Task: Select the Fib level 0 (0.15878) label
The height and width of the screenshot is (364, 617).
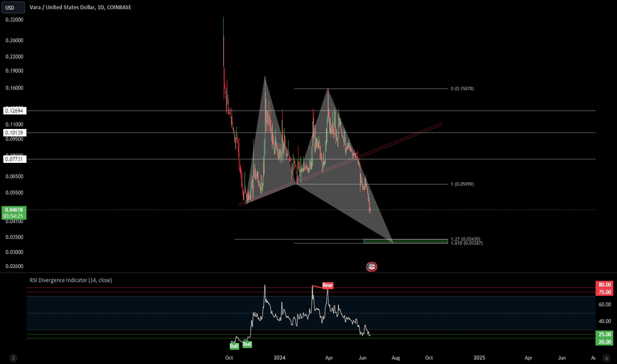Action: [x=462, y=89]
